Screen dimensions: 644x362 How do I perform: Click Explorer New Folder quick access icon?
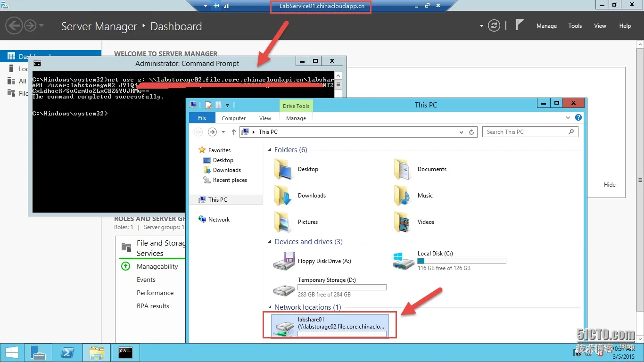click(x=218, y=105)
